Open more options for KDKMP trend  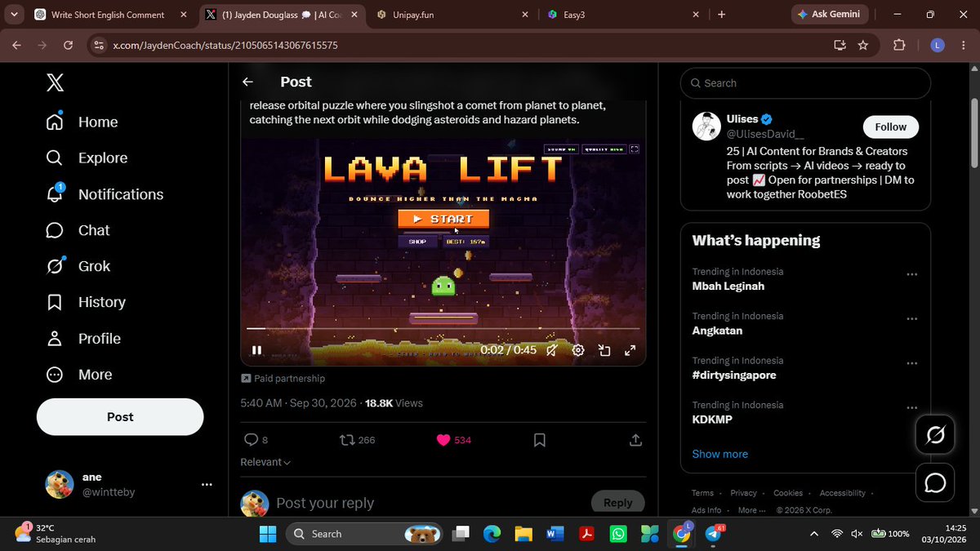[911, 408]
